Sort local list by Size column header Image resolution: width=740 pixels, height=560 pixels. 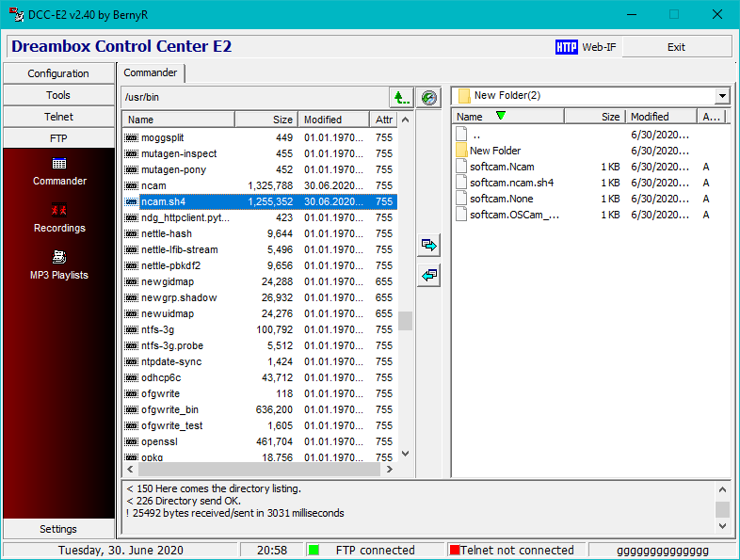pyautogui.click(x=595, y=117)
